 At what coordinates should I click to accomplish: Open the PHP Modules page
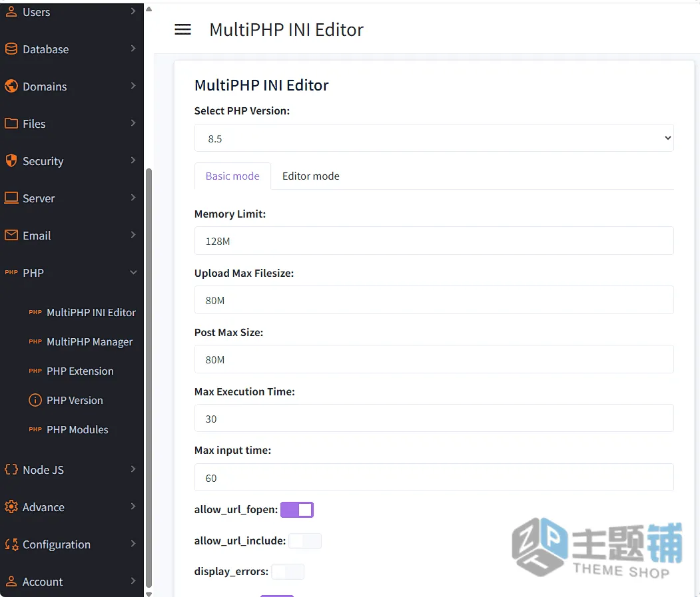78,429
